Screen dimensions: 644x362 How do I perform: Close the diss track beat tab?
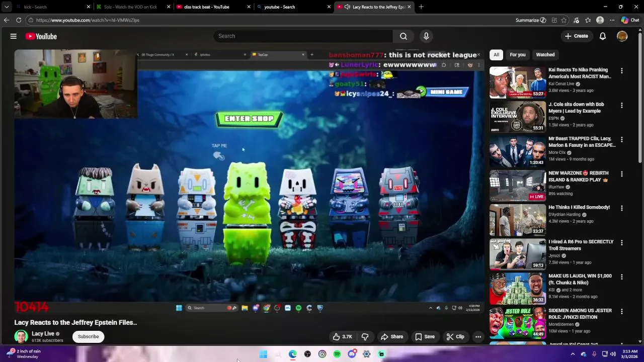249,7
